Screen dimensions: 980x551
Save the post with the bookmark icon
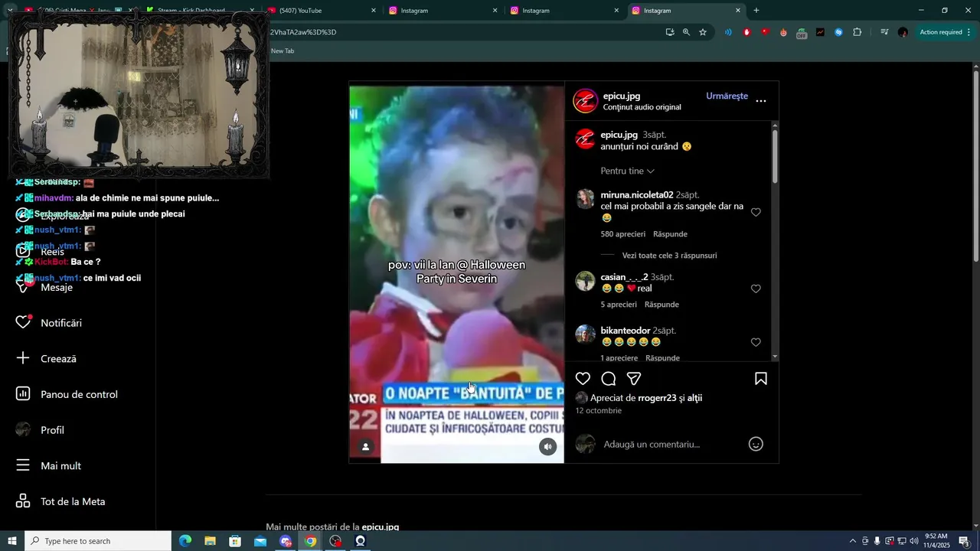pos(761,379)
